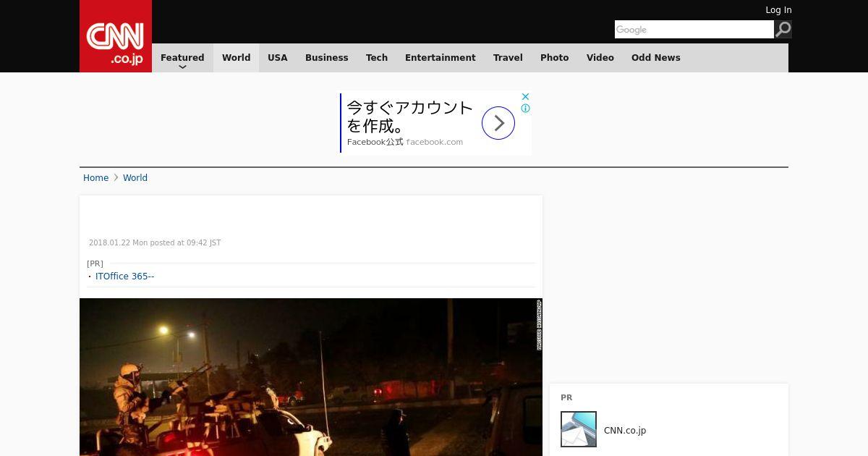The width and height of the screenshot is (868, 456).
Task: Click the Log In link
Action: pyautogui.click(x=778, y=10)
